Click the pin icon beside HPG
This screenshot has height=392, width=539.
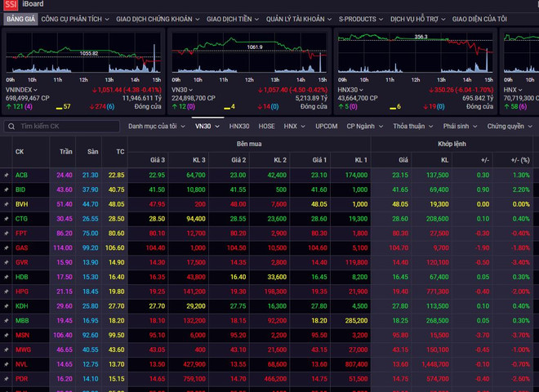click(x=6, y=292)
